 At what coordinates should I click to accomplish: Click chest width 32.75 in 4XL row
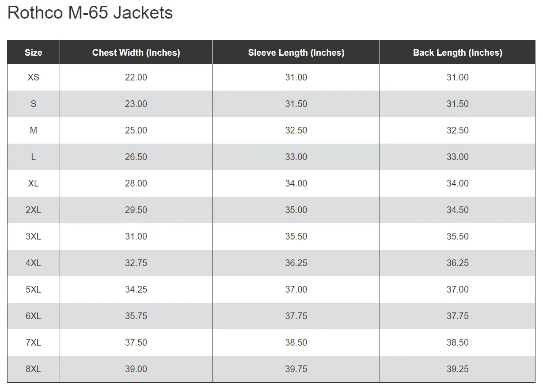pyautogui.click(x=136, y=263)
